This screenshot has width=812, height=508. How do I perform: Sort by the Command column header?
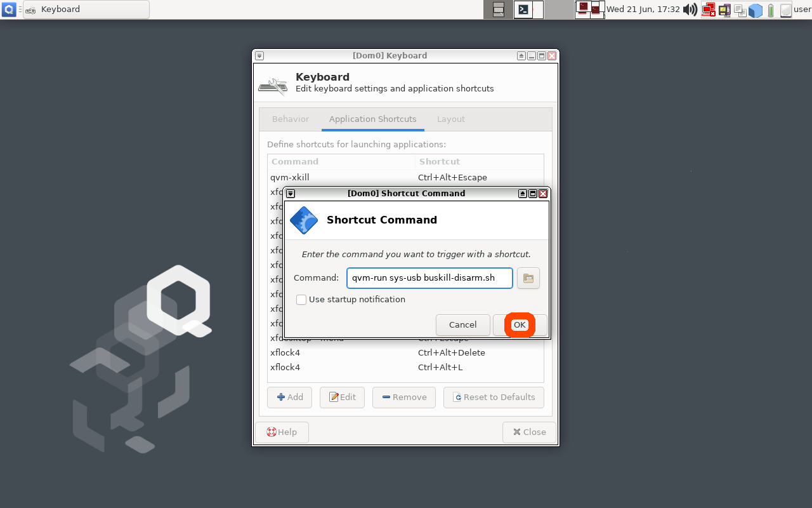pyautogui.click(x=341, y=162)
